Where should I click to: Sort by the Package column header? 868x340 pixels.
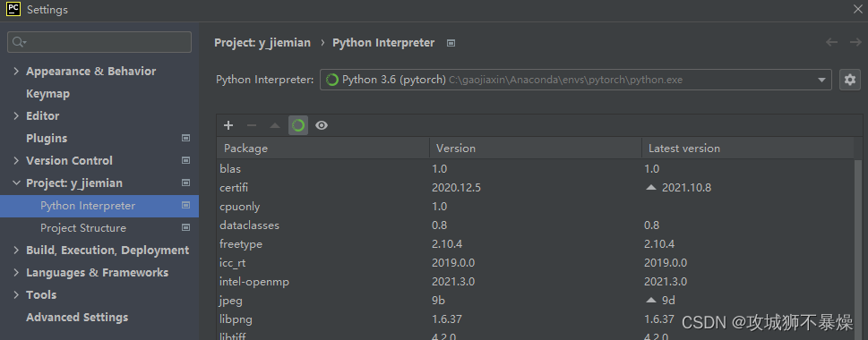coord(322,149)
